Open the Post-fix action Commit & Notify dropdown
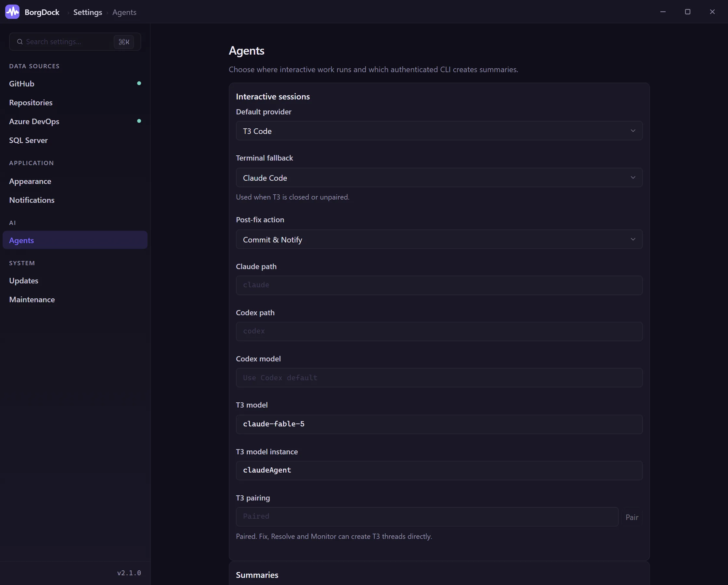 [439, 240]
